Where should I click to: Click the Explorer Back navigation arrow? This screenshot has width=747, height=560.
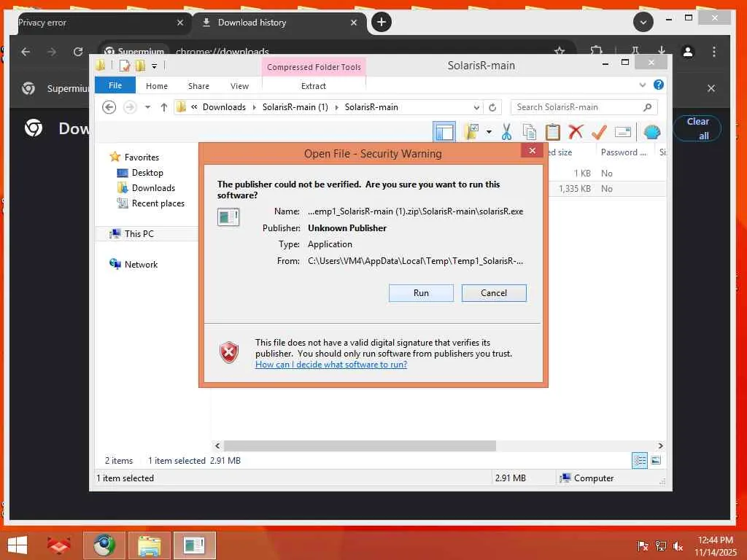coord(109,107)
